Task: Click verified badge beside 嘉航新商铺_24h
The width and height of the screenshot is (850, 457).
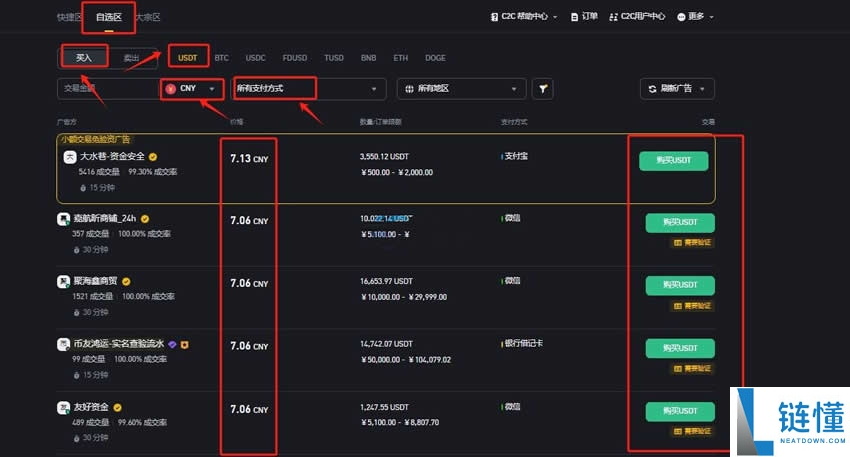Action: tap(145, 219)
